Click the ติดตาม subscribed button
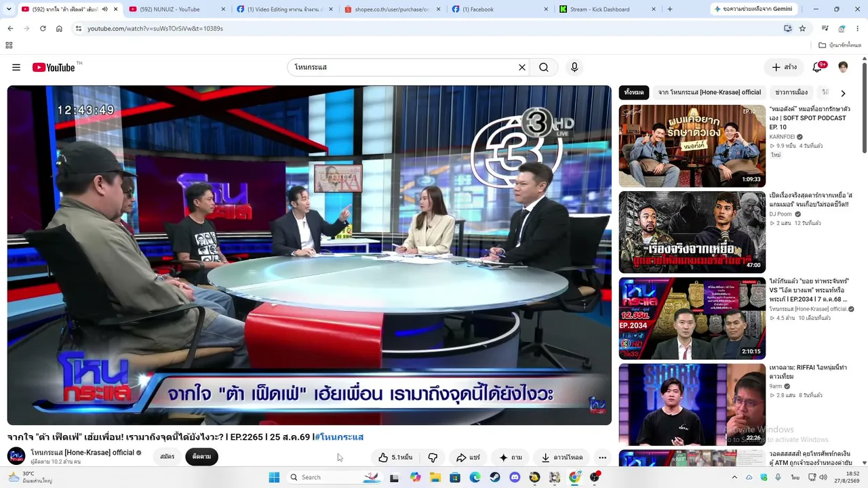 point(201,457)
